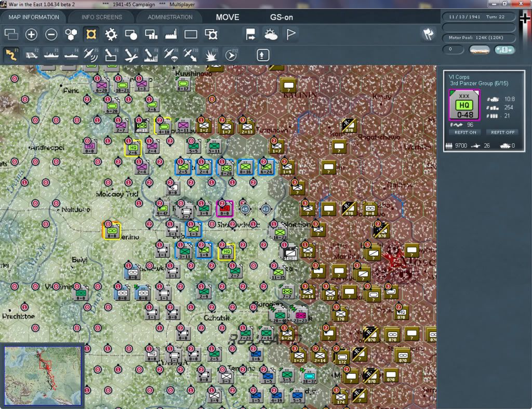Click the REFIT ON button
This screenshot has width=532, height=409.
click(465, 133)
